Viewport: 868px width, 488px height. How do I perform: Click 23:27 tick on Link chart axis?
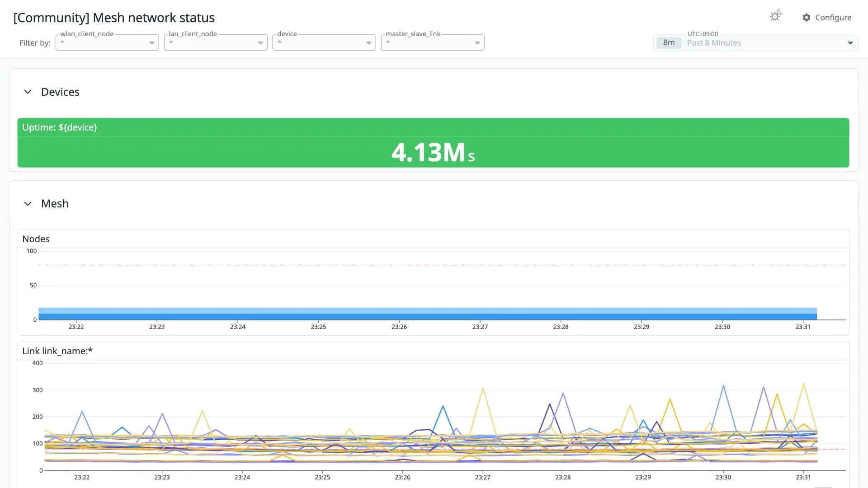[x=482, y=477]
